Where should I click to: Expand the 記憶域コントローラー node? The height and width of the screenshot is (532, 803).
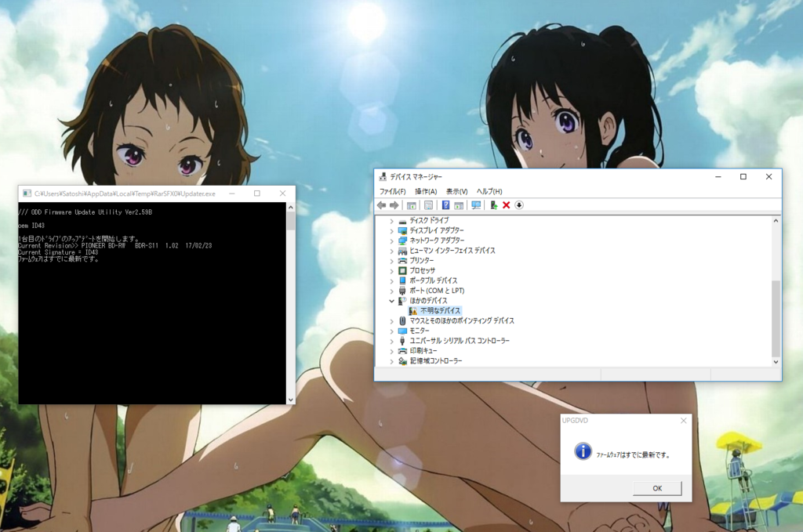[392, 361]
